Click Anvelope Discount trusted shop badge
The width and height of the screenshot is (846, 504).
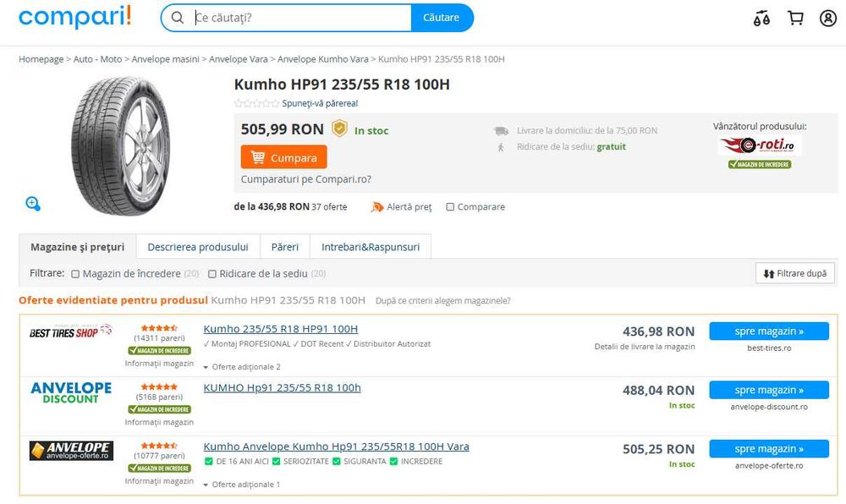[159, 409]
